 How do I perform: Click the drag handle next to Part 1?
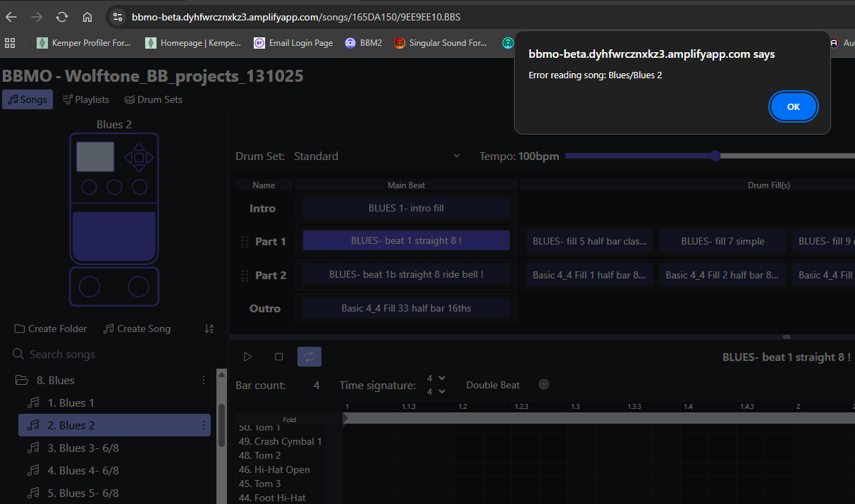point(245,242)
